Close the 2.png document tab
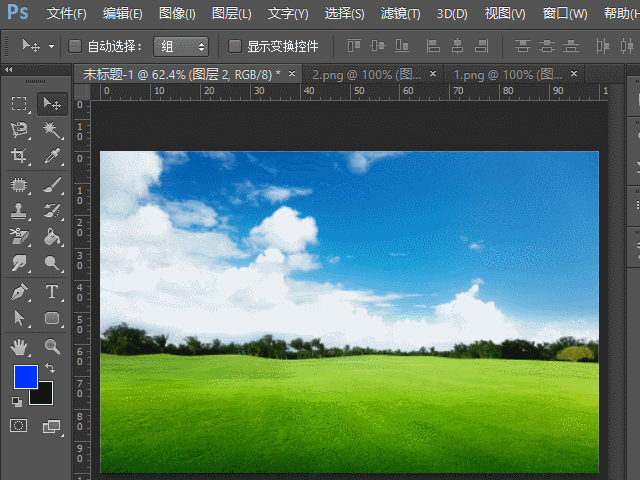 point(433,73)
